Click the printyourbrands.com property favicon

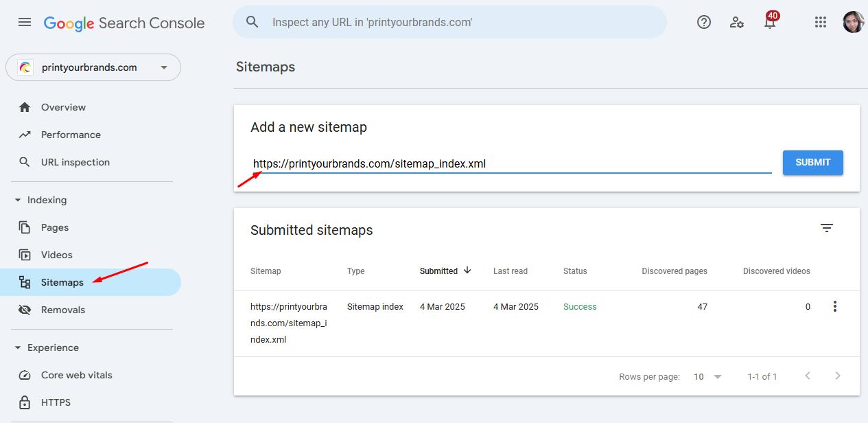pos(25,67)
